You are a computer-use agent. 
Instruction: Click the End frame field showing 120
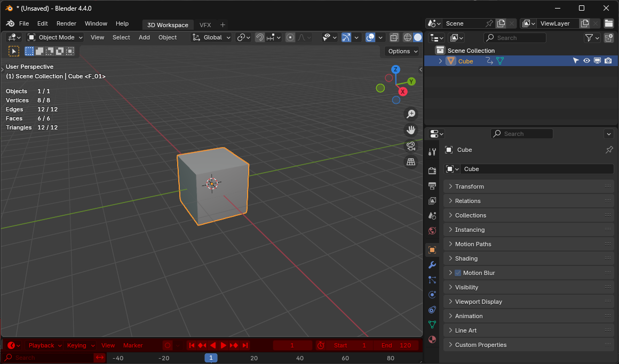click(x=398, y=345)
